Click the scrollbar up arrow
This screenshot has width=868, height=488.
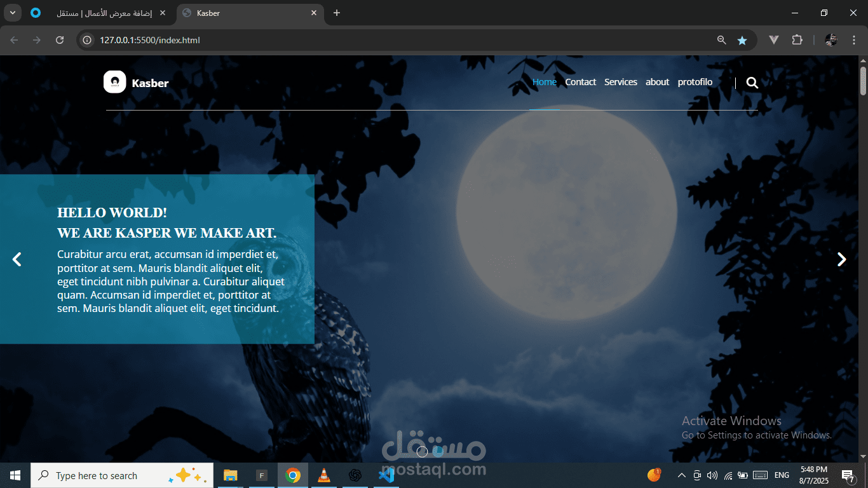click(863, 60)
